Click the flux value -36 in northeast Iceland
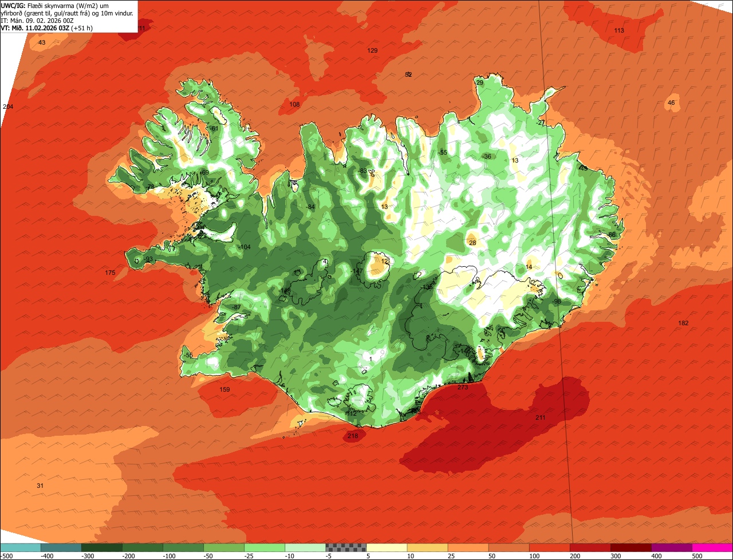The height and width of the screenshot is (560, 733). [487, 156]
